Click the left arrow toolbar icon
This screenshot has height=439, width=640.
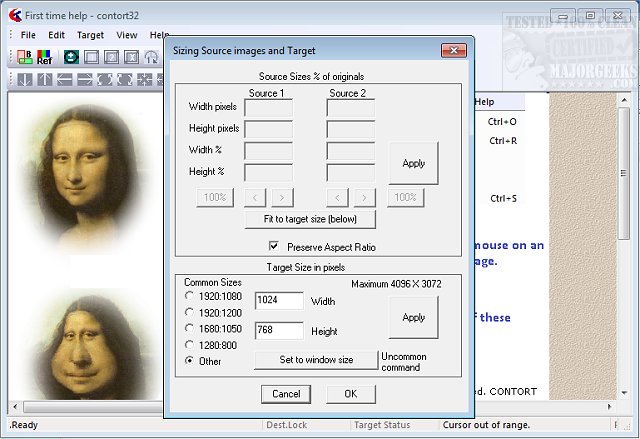(x=64, y=79)
